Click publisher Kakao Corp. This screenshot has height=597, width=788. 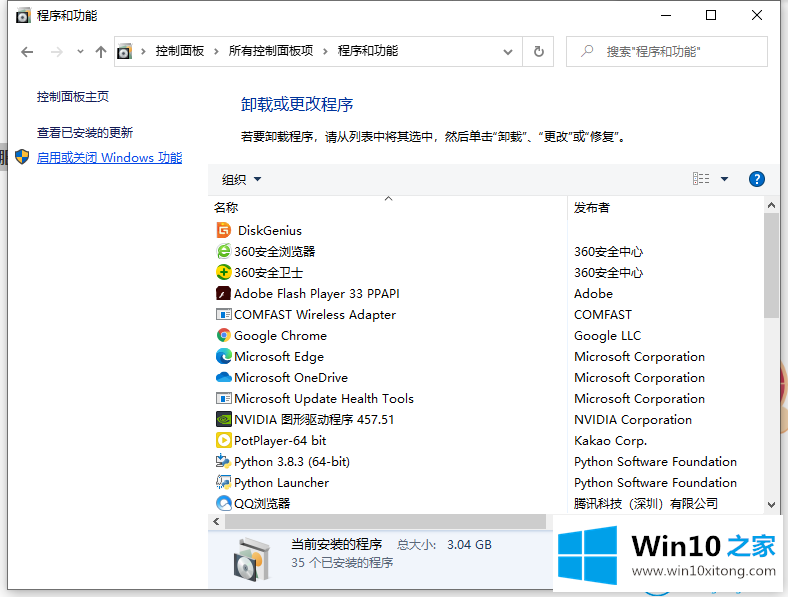pos(611,441)
